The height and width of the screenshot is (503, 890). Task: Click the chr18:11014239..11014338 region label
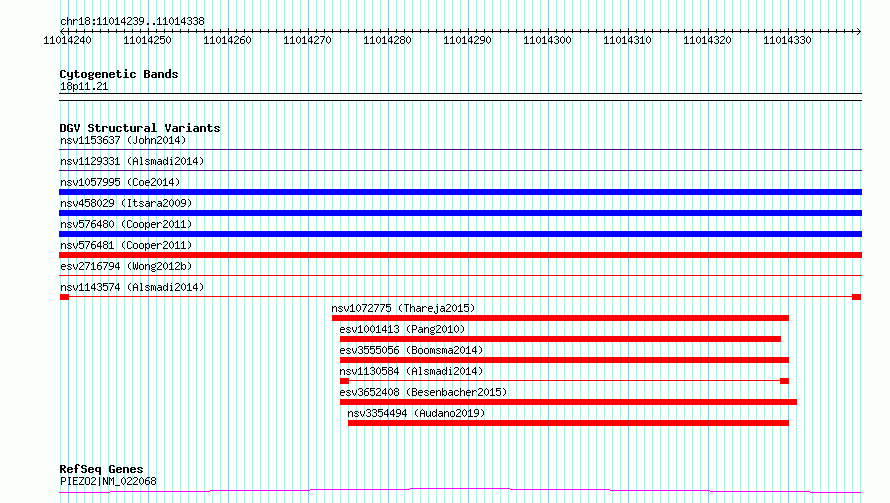(132, 21)
